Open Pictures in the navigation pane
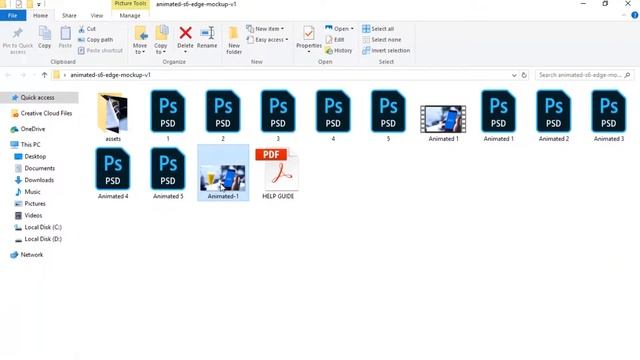Screen dimensions: 640x360 (x=30, y=204)
